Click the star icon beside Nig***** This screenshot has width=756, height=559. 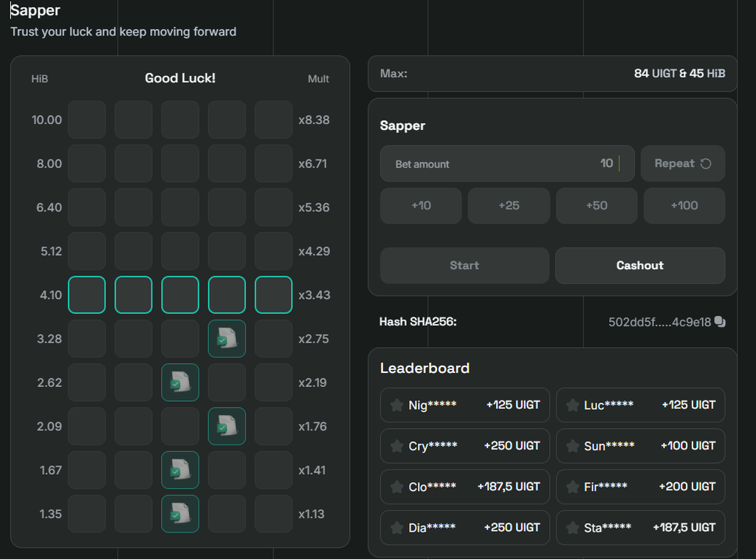(x=396, y=405)
